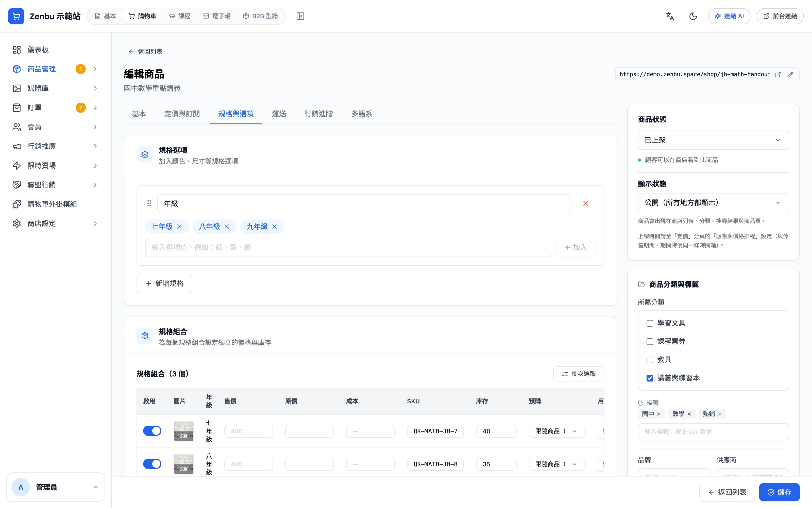Click the top 返回列表 back link
Viewport: 812px width, 508px height.
pos(145,52)
